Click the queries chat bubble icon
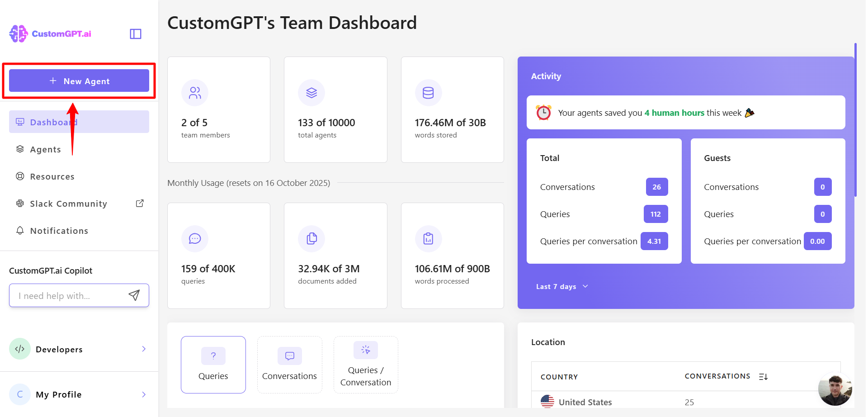The height and width of the screenshot is (417, 868). click(x=195, y=239)
